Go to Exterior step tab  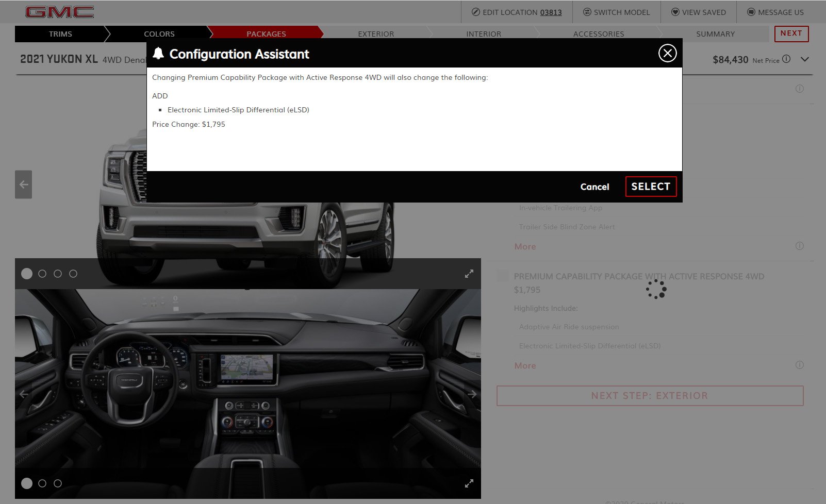point(376,33)
